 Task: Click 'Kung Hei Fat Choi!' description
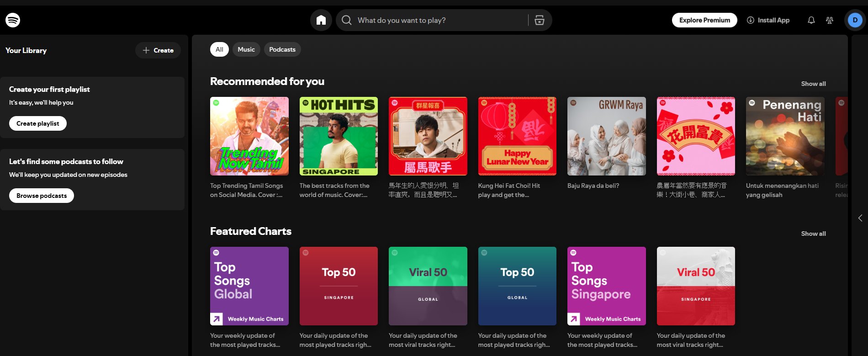pyautogui.click(x=509, y=190)
